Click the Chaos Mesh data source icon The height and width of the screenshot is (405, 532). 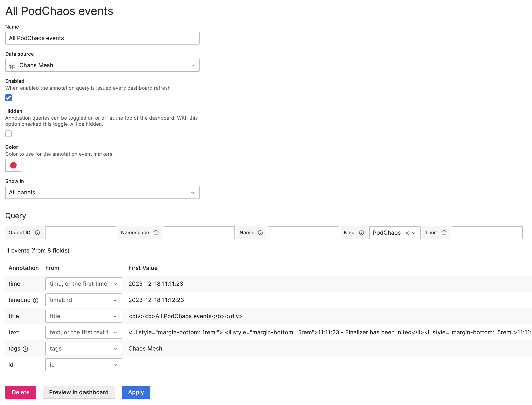[x=12, y=65]
